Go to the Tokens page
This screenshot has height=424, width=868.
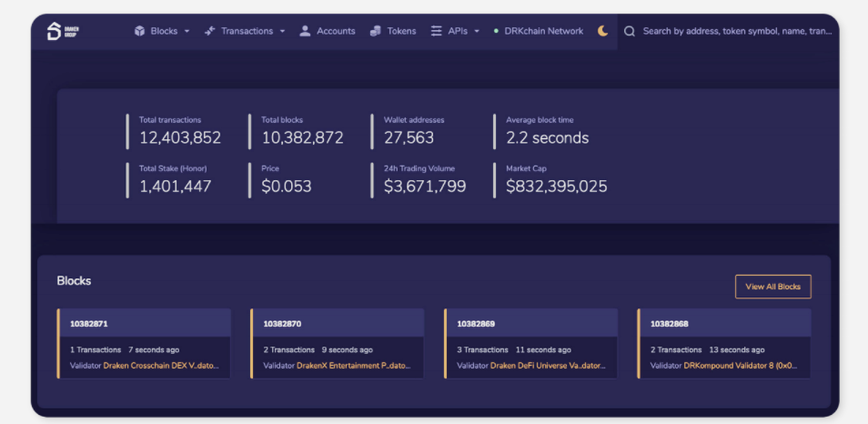click(x=393, y=31)
